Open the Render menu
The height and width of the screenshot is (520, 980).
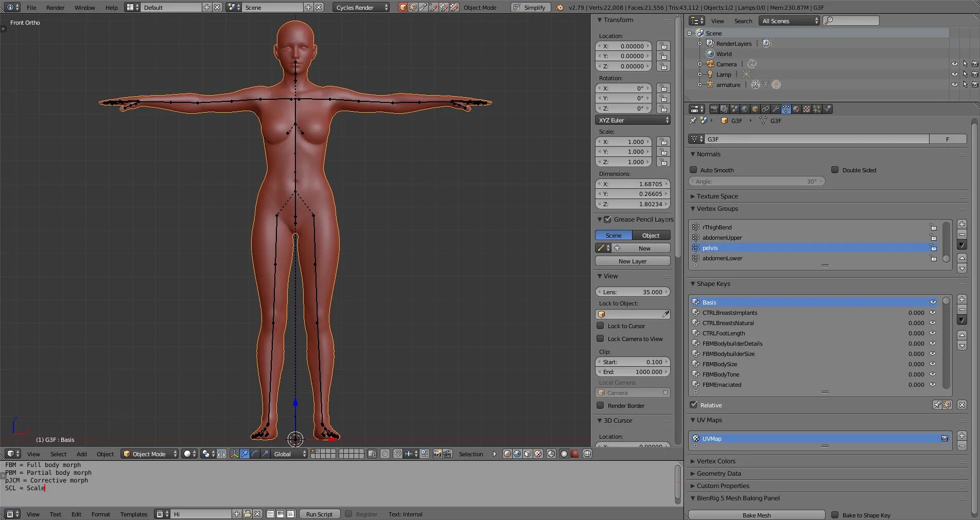click(55, 7)
